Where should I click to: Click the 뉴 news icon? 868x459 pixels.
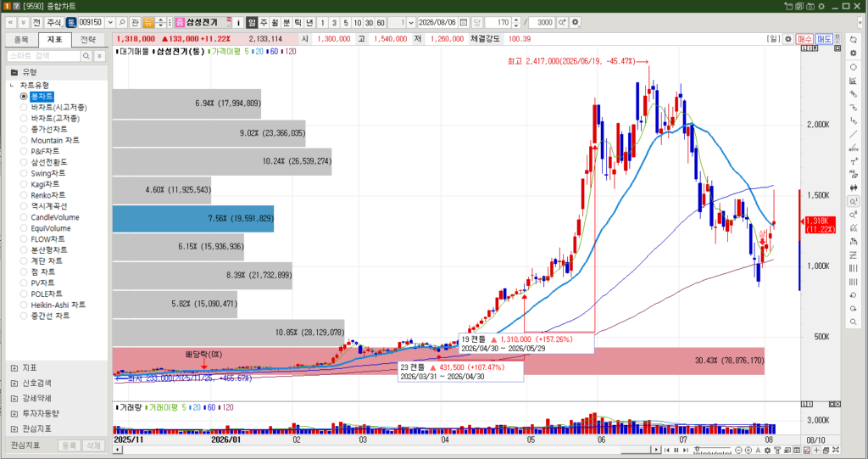148,23
